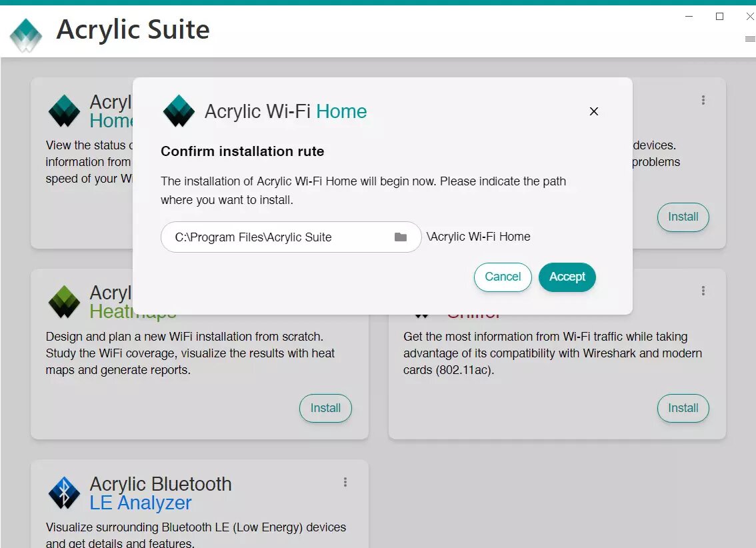Open the three-dot menu on the Bluetooth LE Analyzer card
The height and width of the screenshot is (548, 756).
click(x=345, y=483)
